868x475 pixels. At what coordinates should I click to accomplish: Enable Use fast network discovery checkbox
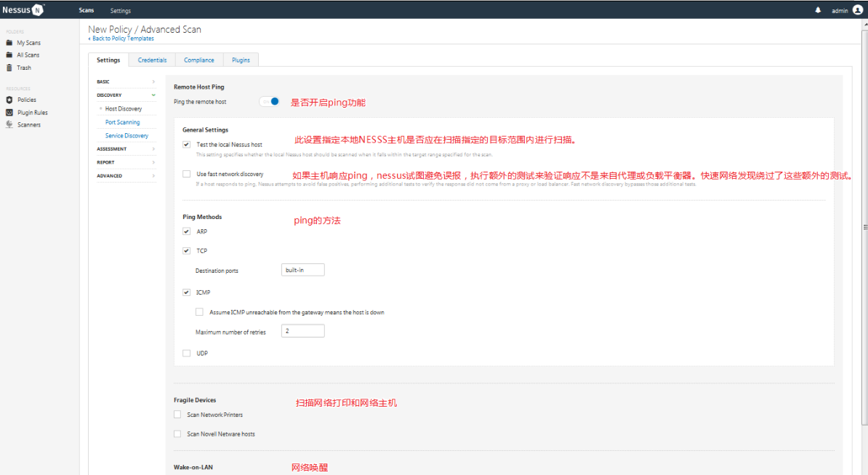click(187, 174)
